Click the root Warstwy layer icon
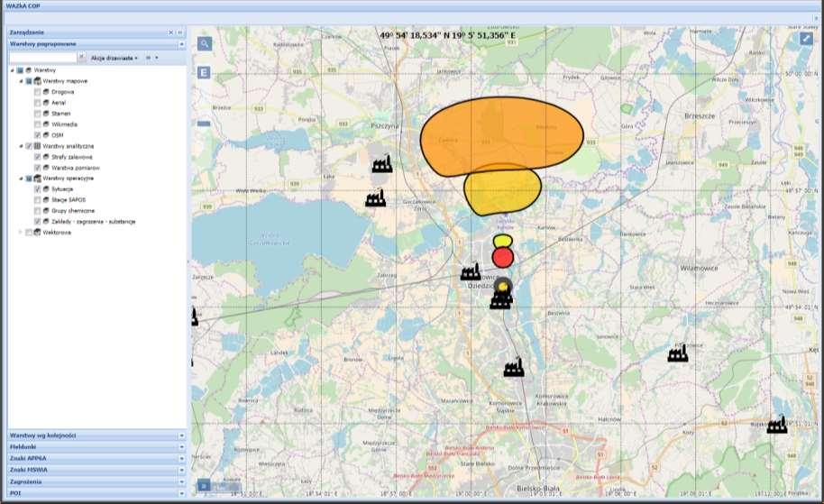Screen dimensions: 824x504 tap(28, 70)
